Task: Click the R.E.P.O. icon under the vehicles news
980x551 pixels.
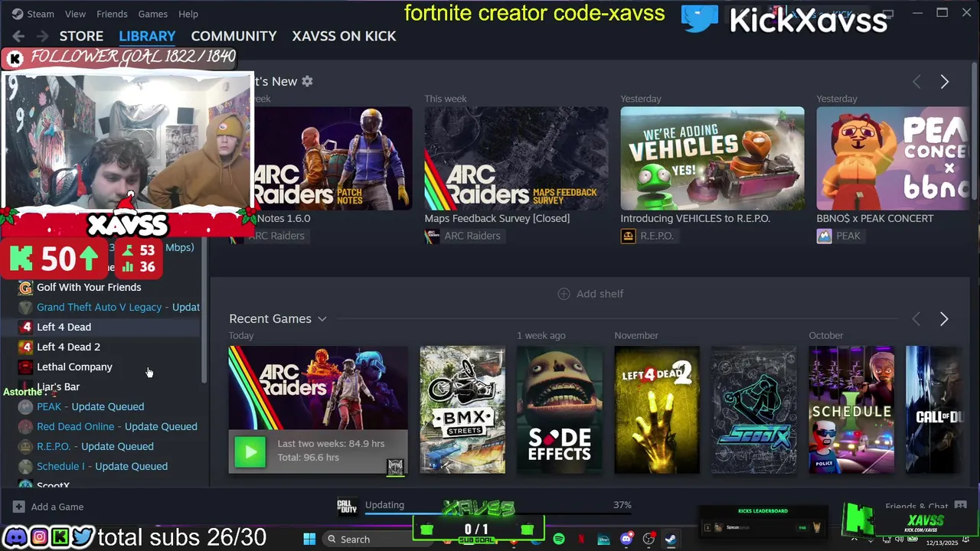Action: click(628, 236)
